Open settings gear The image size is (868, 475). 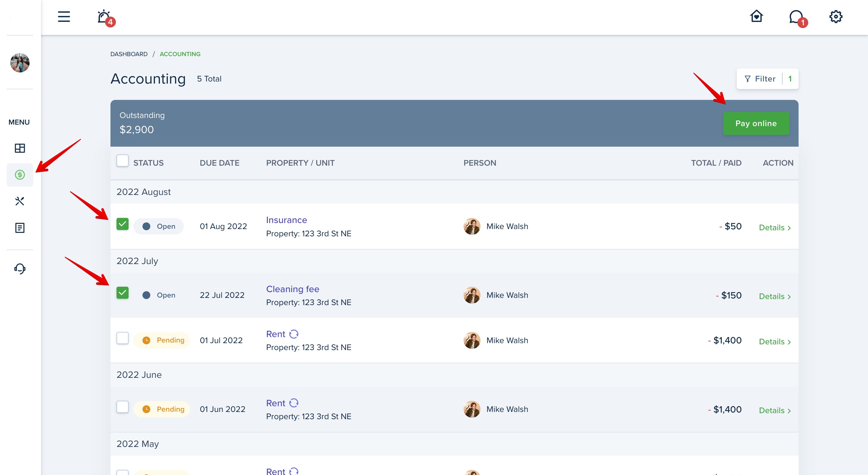click(x=836, y=17)
